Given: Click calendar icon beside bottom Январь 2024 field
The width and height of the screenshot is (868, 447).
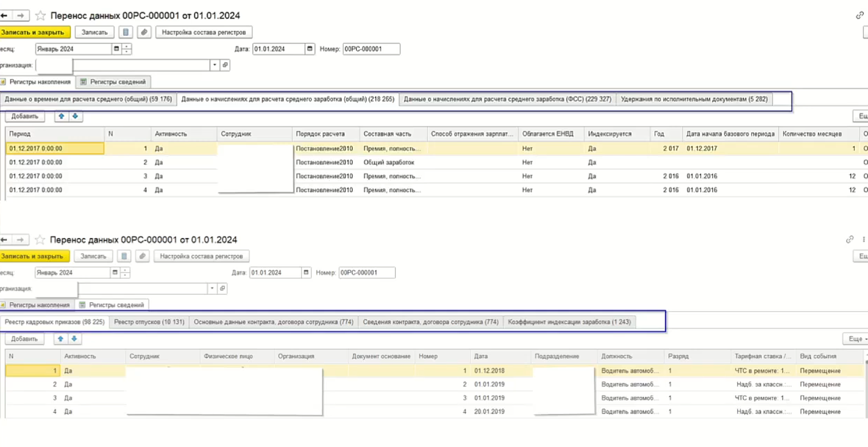Looking at the screenshot, I should (115, 273).
